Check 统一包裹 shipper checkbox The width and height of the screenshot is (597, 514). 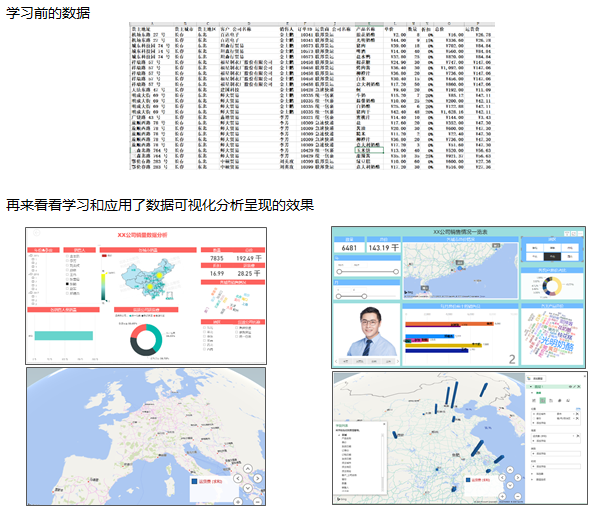[x=236, y=337]
